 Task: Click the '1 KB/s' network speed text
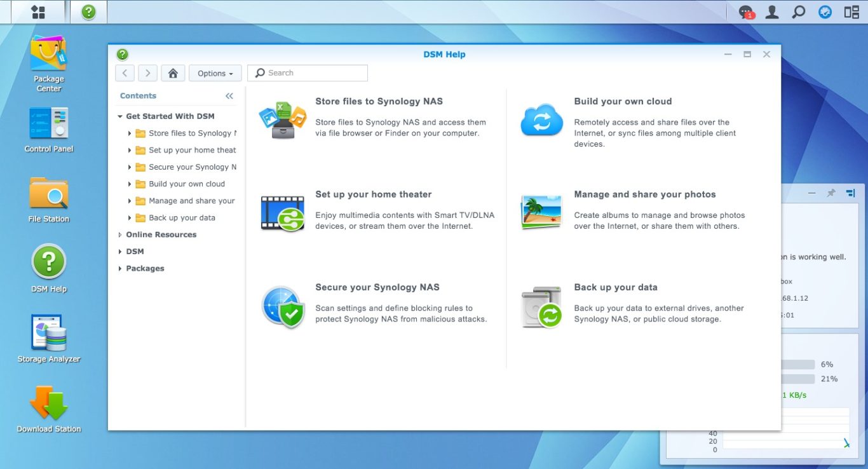(794, 395)
